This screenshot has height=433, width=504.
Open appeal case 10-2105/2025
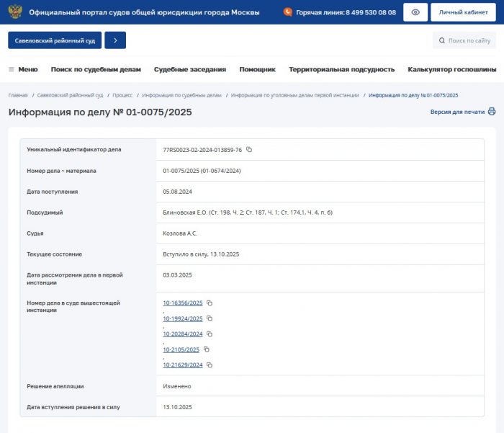point(181,349)
